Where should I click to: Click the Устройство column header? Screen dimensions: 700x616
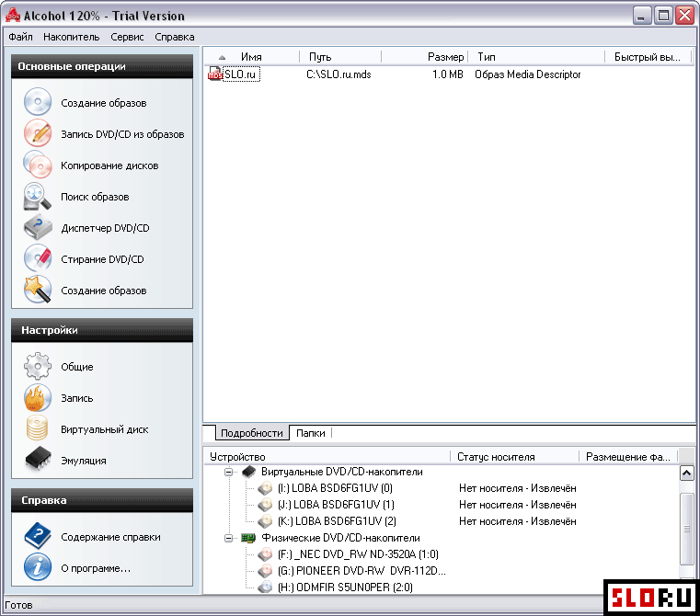(327, 457)
